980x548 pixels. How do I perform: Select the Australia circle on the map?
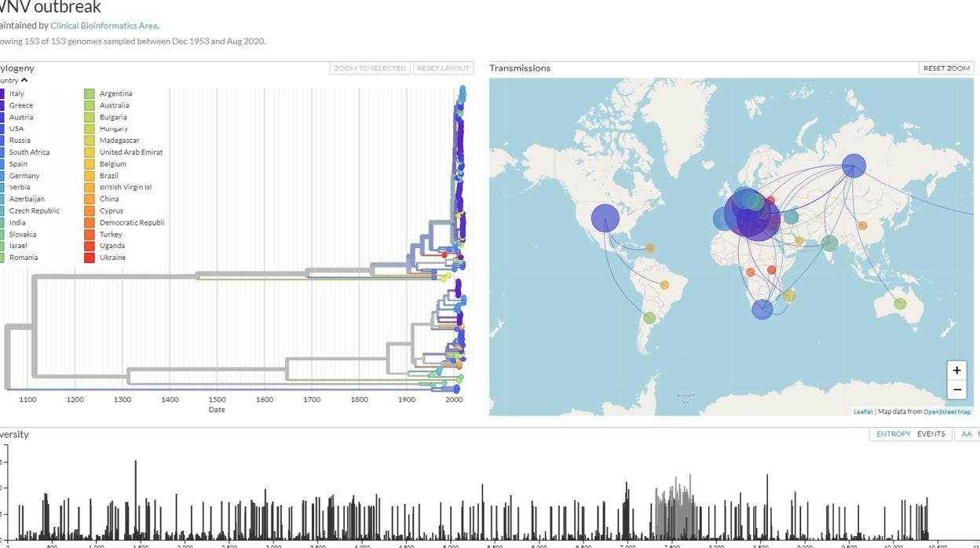coord(900,304)
